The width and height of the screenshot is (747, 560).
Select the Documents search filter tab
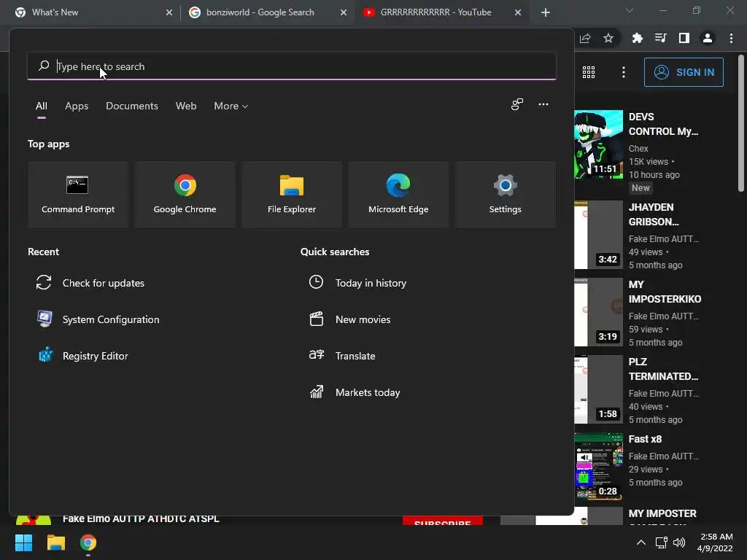click(132, 106)
